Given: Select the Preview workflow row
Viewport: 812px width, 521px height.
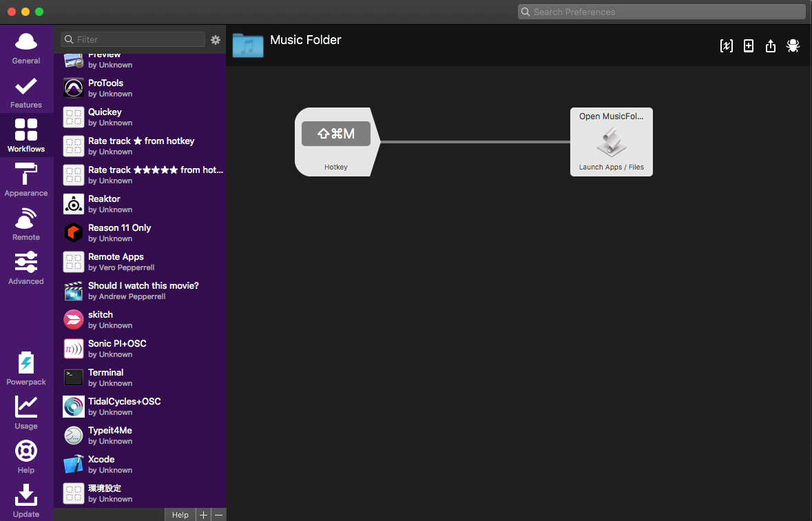Looking at the screenshot, I should point(140,61).
